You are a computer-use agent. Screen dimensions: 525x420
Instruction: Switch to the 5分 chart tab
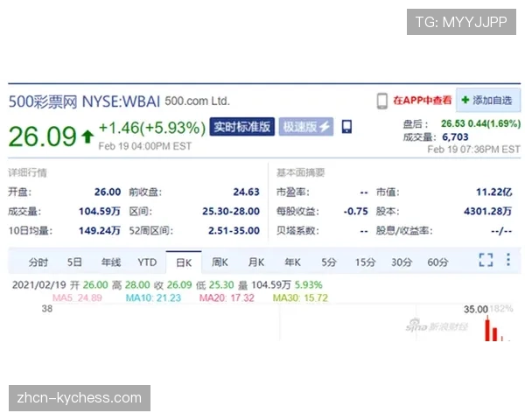329,262
